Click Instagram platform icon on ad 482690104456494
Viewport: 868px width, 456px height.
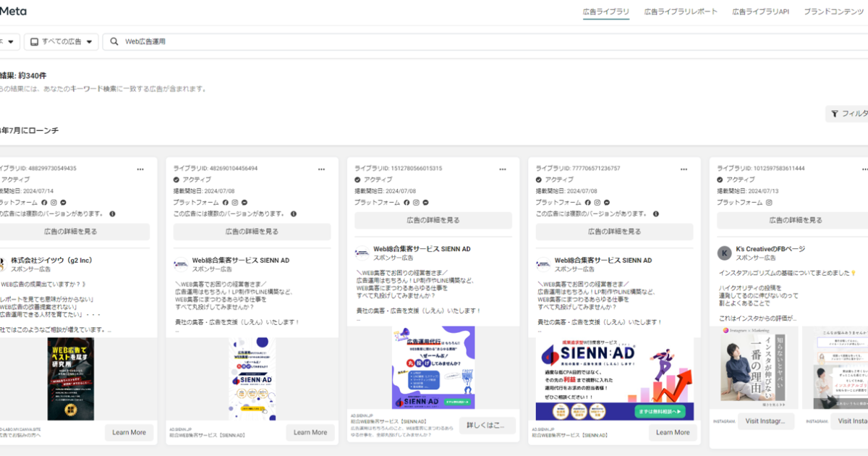235,203
